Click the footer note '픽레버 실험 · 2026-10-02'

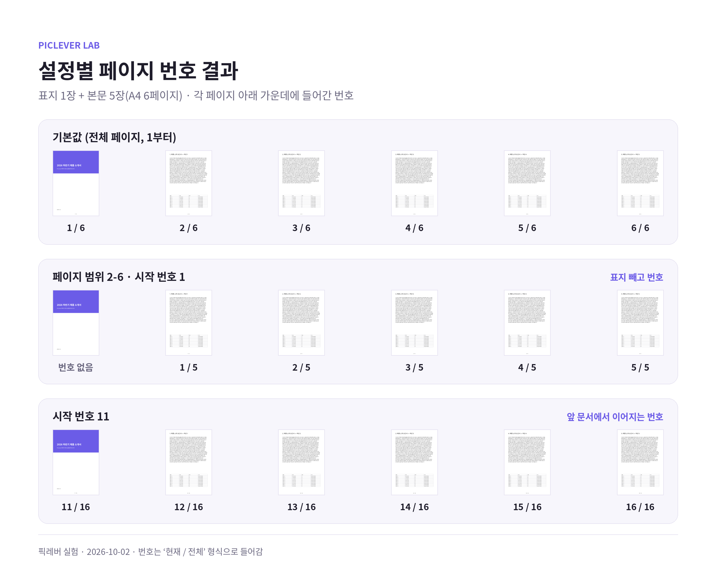(150, 552)
